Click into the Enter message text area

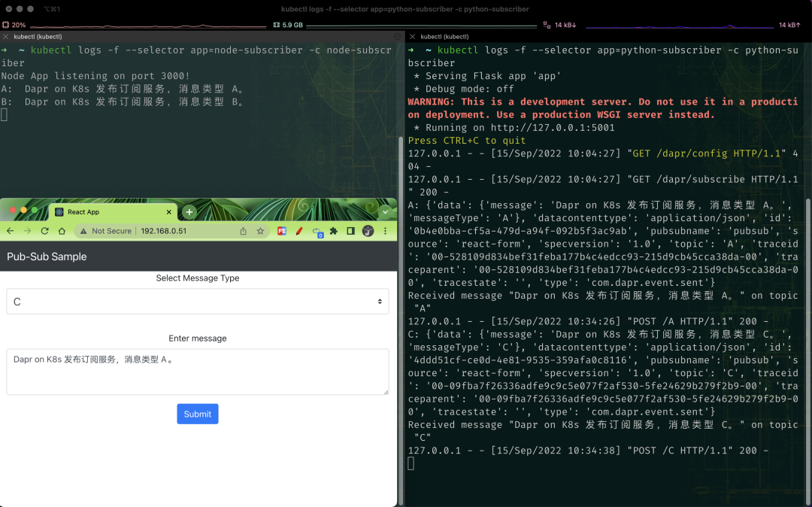point(197,372)
